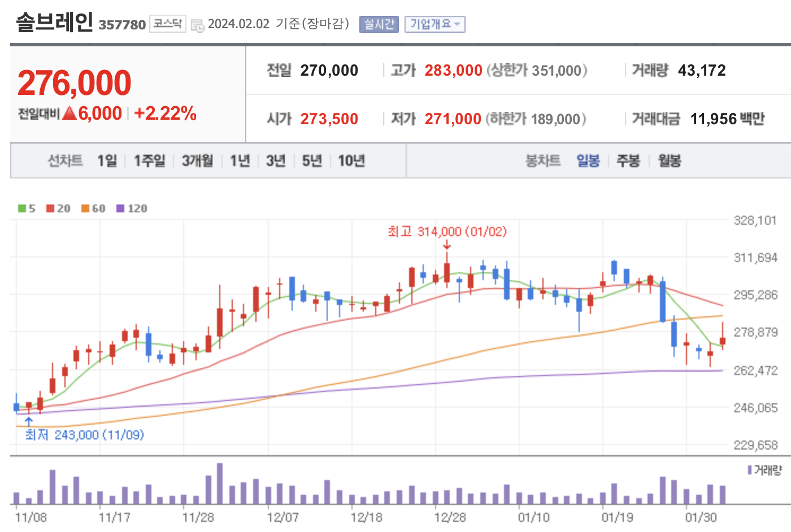Click the red up-triangle next to 6,000

pyautogui.click(x=69, y=113)
